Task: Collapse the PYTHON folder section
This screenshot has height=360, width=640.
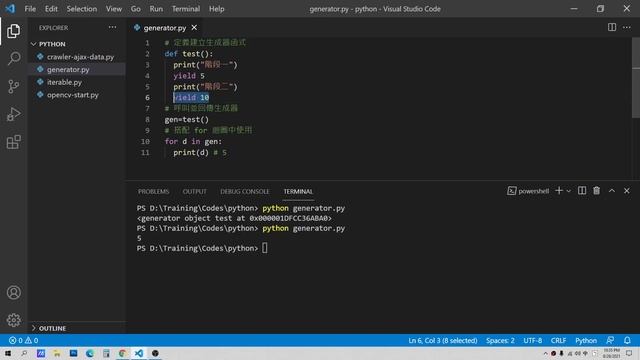Action: (52, 44)
